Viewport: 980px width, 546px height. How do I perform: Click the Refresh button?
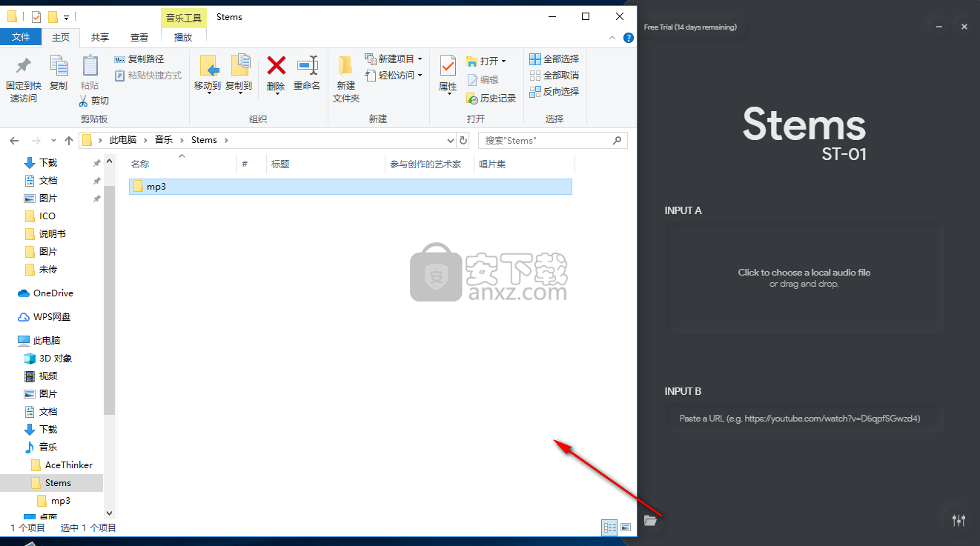coord(464,140)
